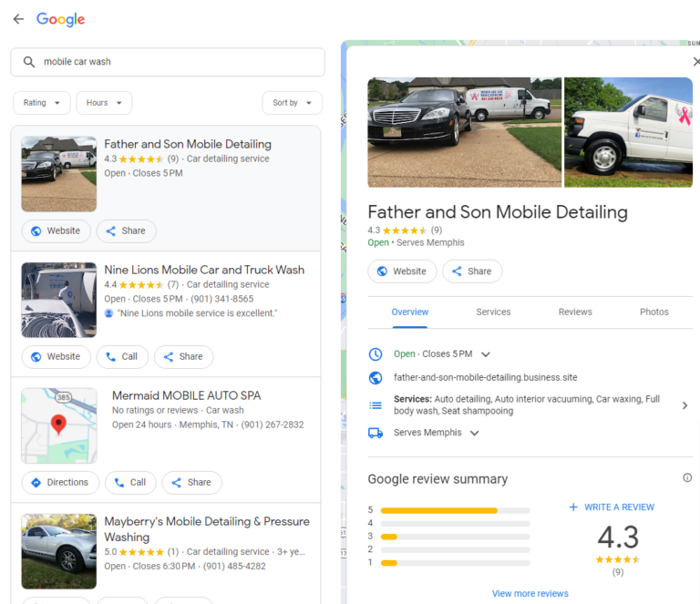Screen dimensions: 700x604
Task: Close the business detail panel
Action: pos(695,62)
